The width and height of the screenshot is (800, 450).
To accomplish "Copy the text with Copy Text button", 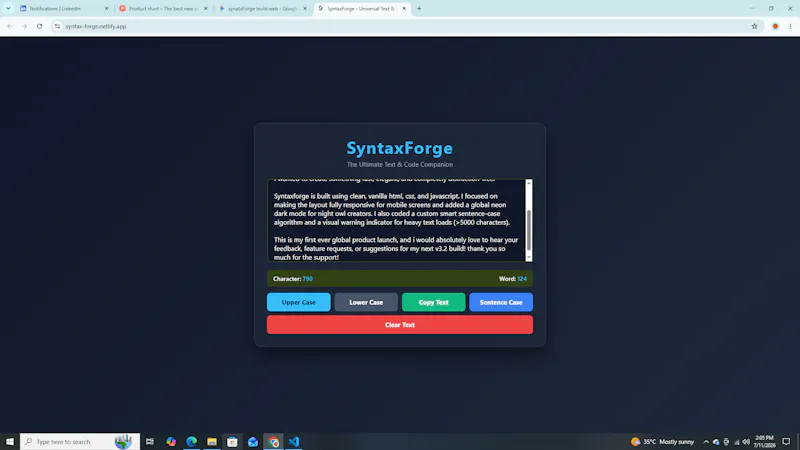I will coord(433,302).
